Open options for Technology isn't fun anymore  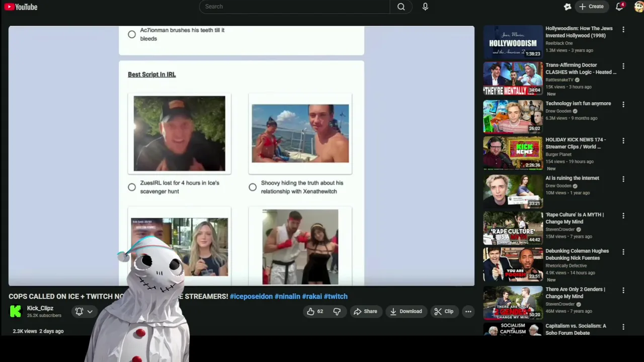click(623, 104)
